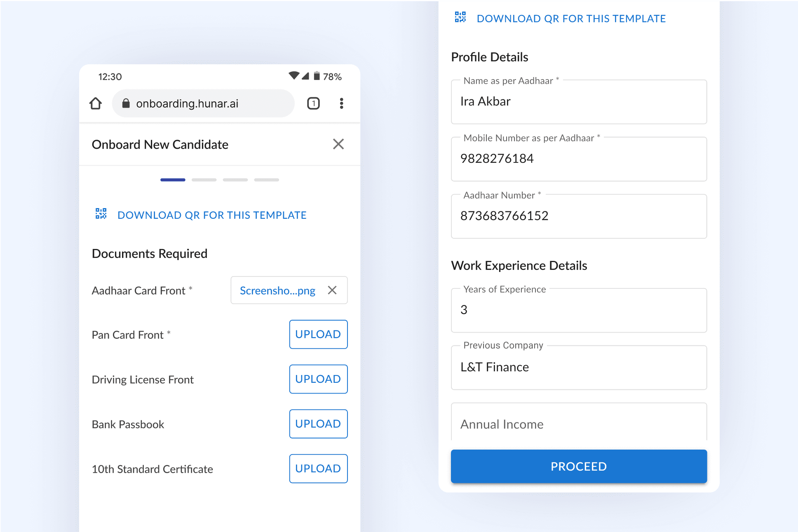Tap the browser home icon
798x532 pixels.
click(96, 103)
